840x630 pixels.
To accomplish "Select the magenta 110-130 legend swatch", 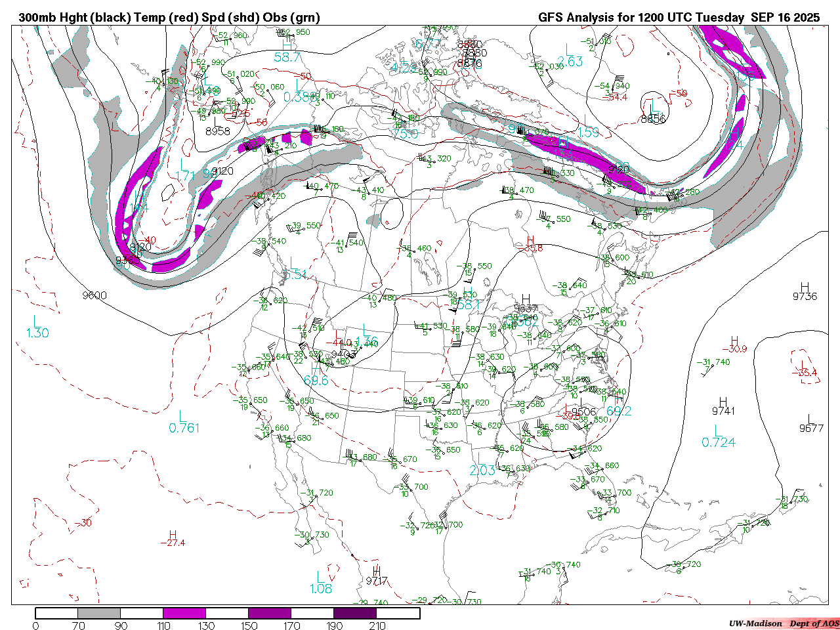I will click(184, 614).
